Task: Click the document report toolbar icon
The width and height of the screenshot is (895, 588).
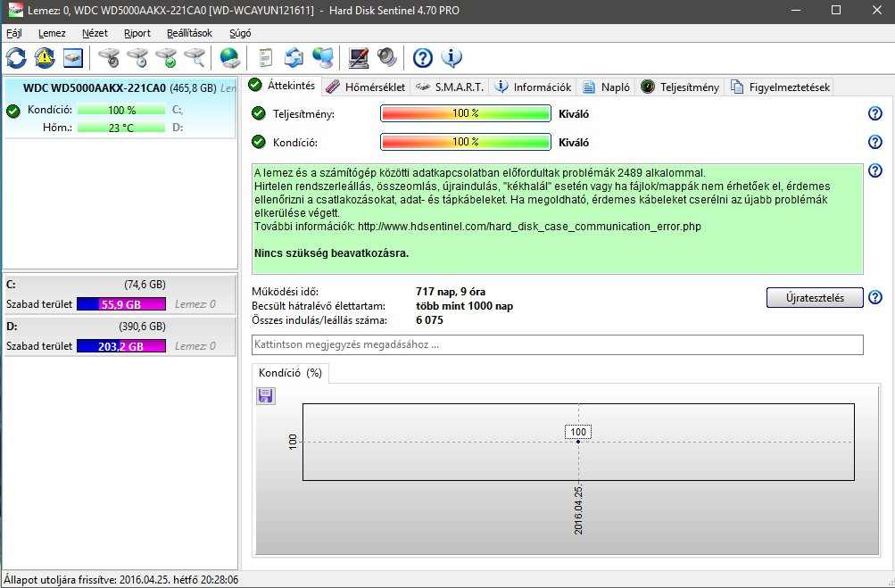Action: 265,58
